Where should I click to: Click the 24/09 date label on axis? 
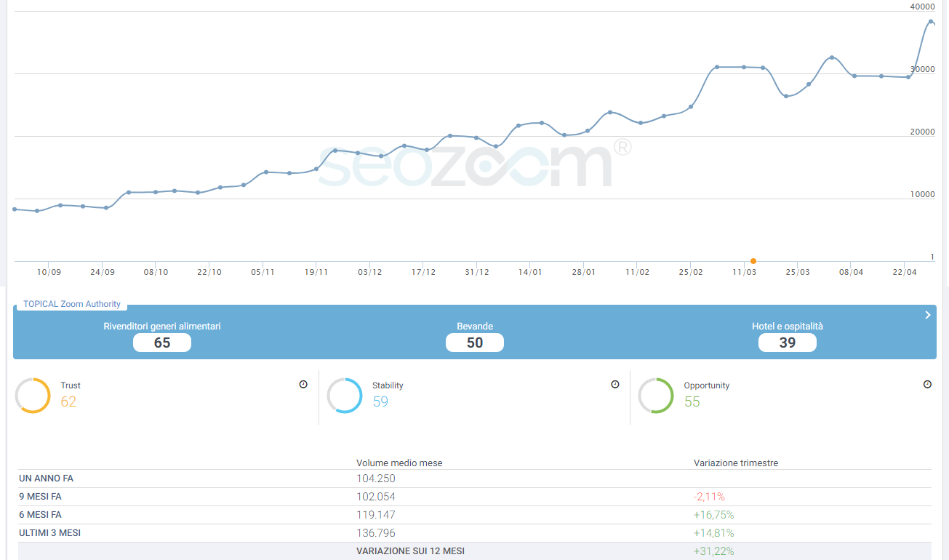pyautogui.click(x=103, y=272)
